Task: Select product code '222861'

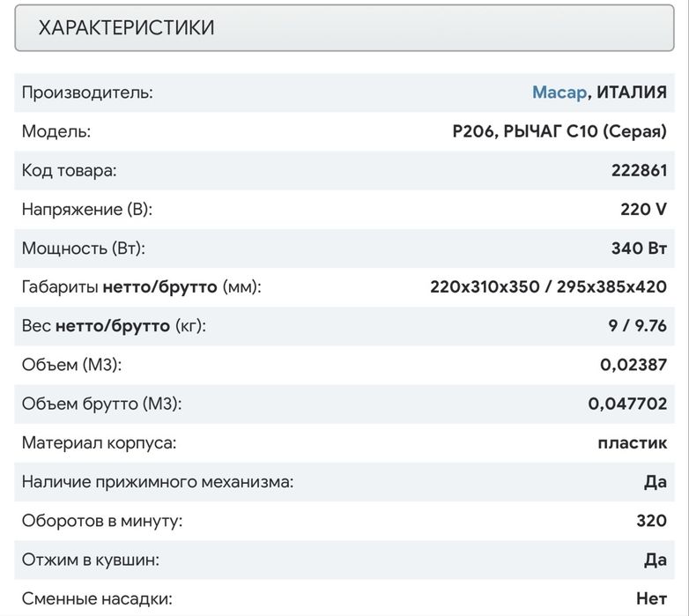Action: point(639,170)
